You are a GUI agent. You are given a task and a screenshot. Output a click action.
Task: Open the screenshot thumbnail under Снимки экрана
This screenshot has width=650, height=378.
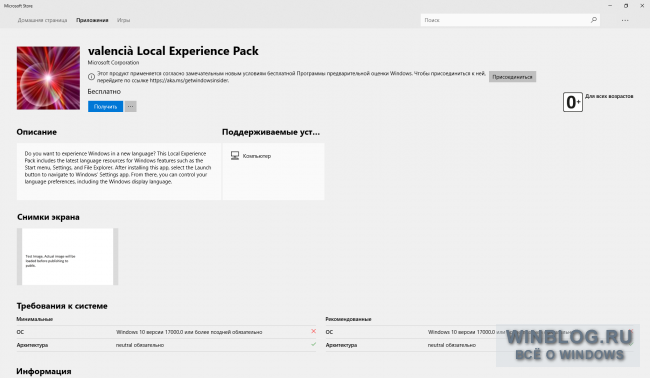(68, 257)
